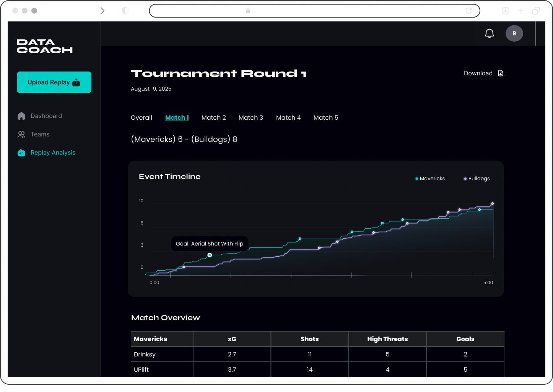Toggle Mavericks series in the chart legend
The height and width of the screenshot is (392, 553).
click(429, 178)
